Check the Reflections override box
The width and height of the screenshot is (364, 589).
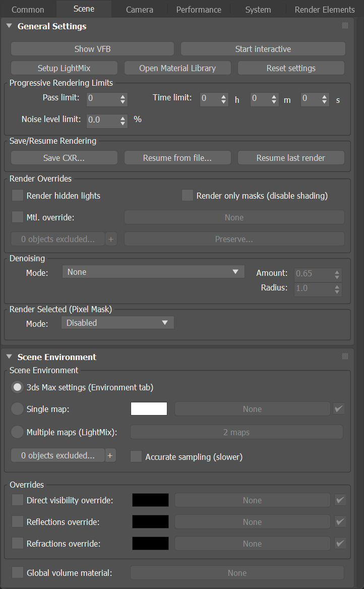pos(18,521)
